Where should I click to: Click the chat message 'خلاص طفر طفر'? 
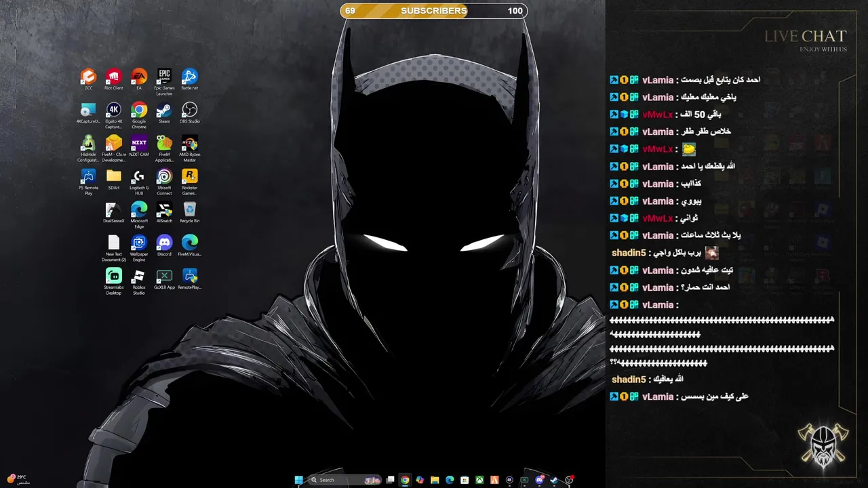(x=707, y=131)
